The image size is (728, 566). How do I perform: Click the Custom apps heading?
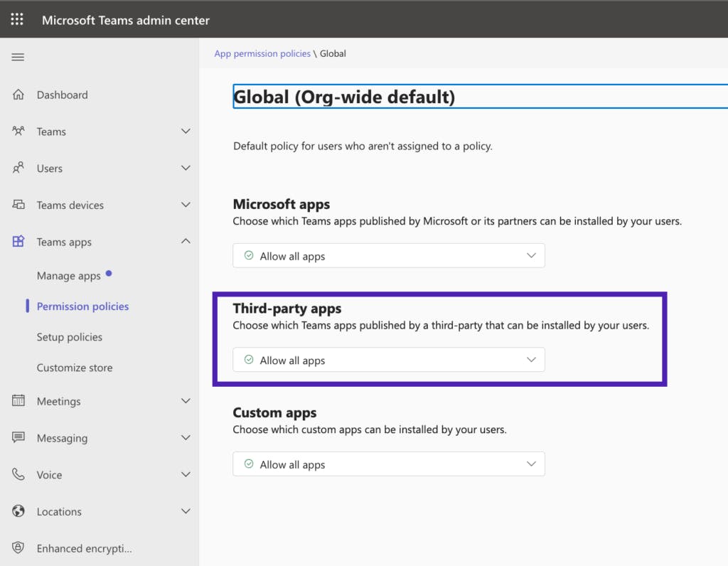[x=274, y=413]
